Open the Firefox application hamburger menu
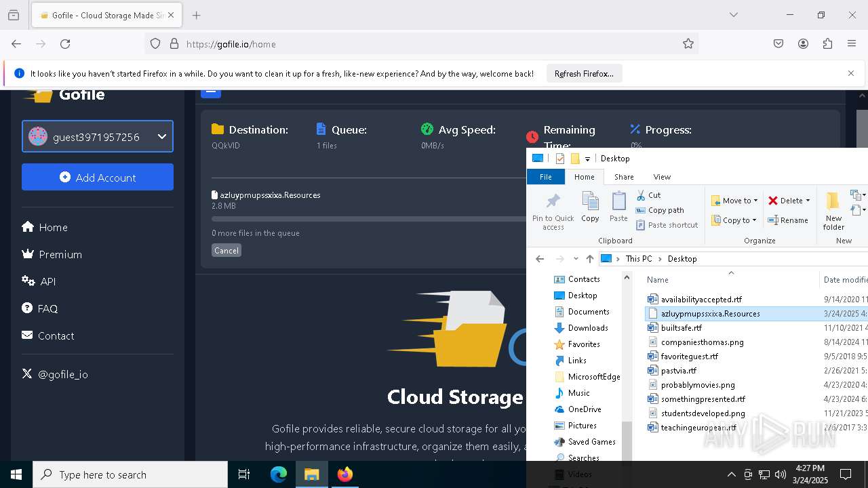 pos(852,44)
